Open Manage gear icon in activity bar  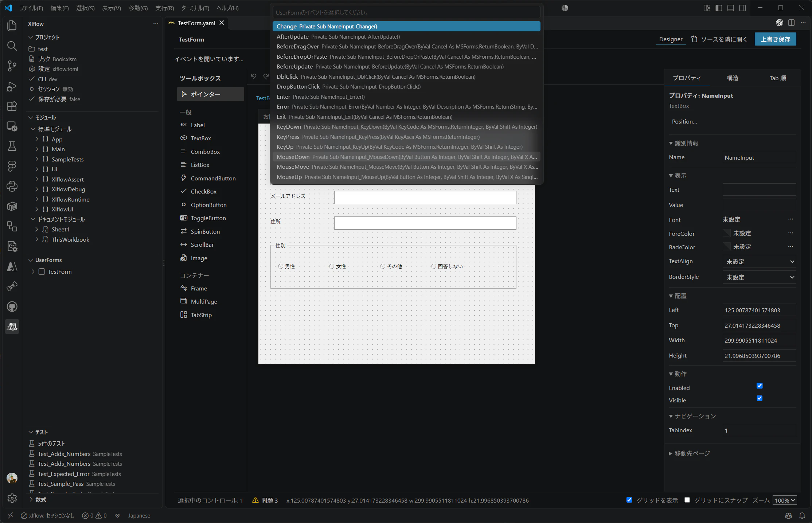pyautogui.click(x=12, y=498)
